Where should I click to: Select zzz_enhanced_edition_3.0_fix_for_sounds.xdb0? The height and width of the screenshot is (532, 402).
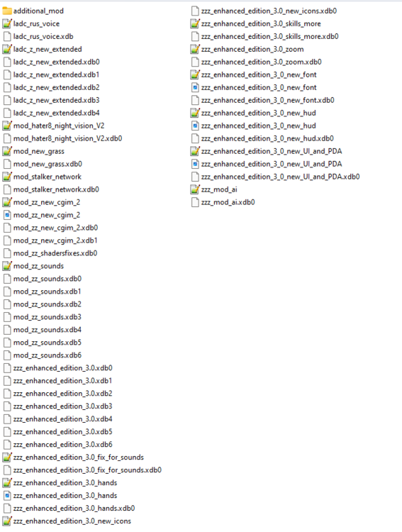click(x=82, y=470)
